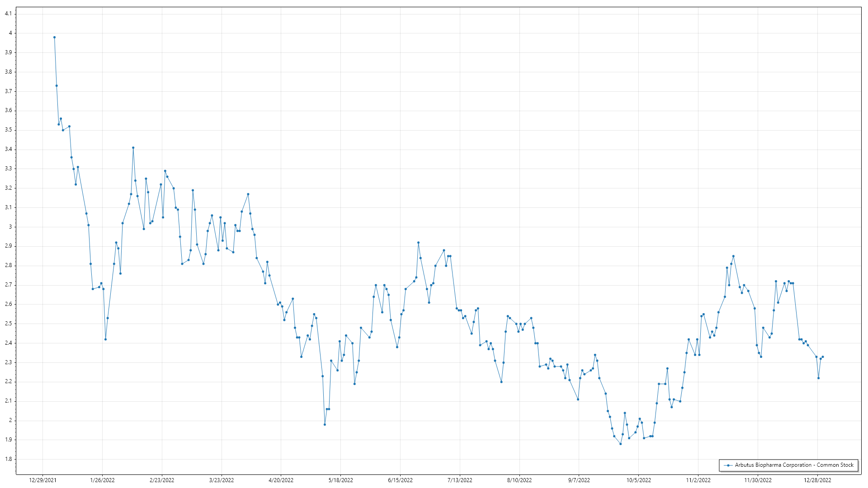Click the lowest data point near 1.88
Viewport: 868px width, 488px height.
click(621, 444)
